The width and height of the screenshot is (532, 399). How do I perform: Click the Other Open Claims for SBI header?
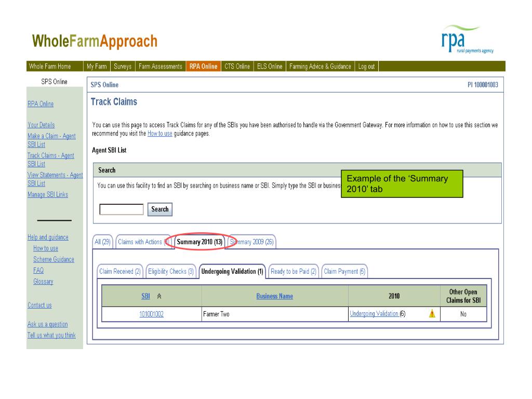click(463, 296)
